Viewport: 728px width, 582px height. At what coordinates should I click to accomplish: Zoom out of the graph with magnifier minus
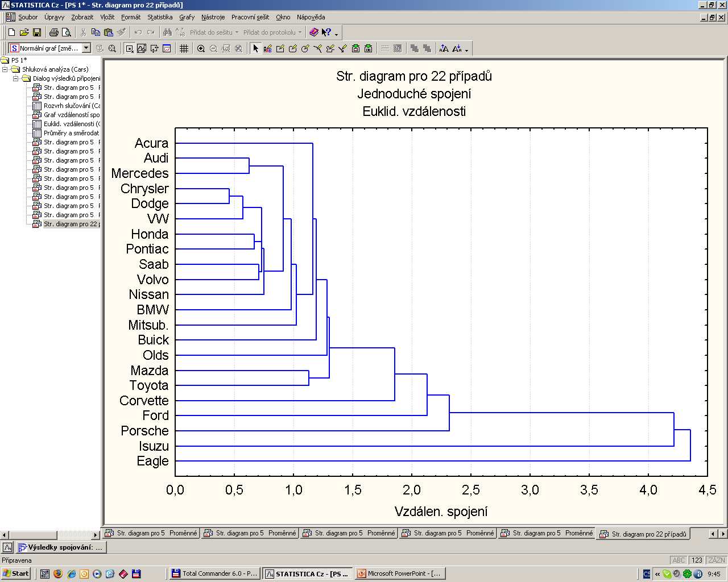click(x=213, y=48)
